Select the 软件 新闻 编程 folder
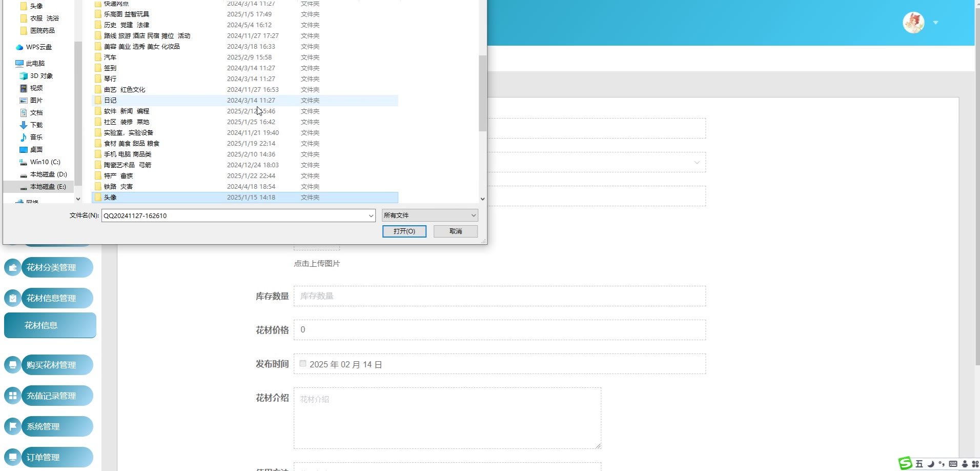Image resolution: width=980 pixels, height=471 pixels. (245, 111)
